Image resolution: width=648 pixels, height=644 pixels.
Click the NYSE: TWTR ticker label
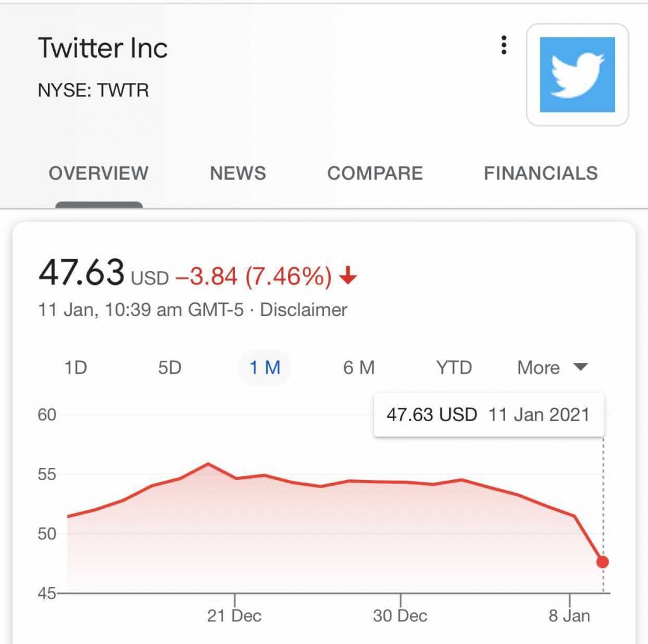pos(94,91)
